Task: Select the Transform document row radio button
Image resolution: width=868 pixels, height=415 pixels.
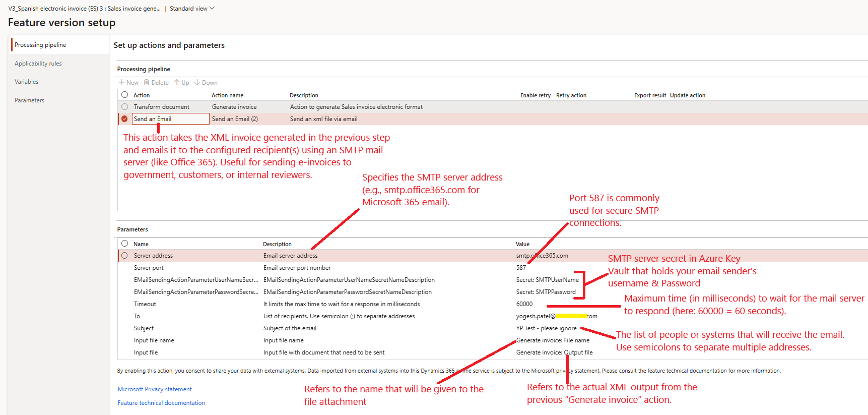Action: pyautogui.click(x=124, y=107)
